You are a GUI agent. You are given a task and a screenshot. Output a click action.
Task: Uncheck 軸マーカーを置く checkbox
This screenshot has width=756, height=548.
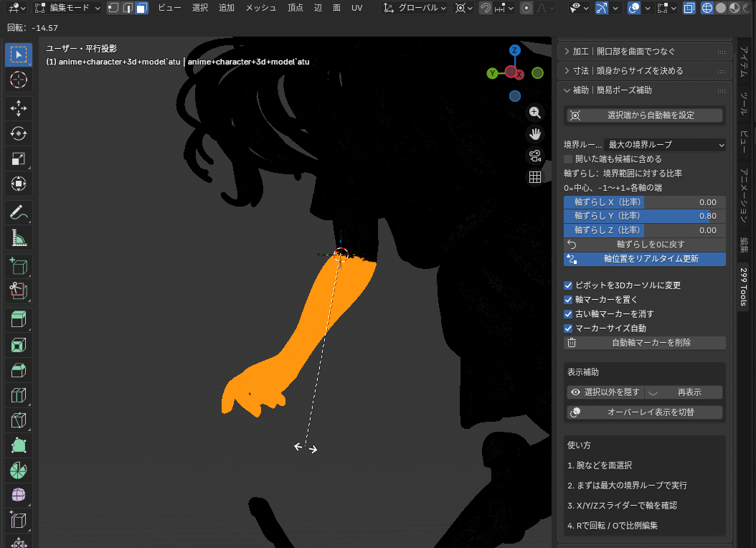pyautogui.click(x=568, y=300)
